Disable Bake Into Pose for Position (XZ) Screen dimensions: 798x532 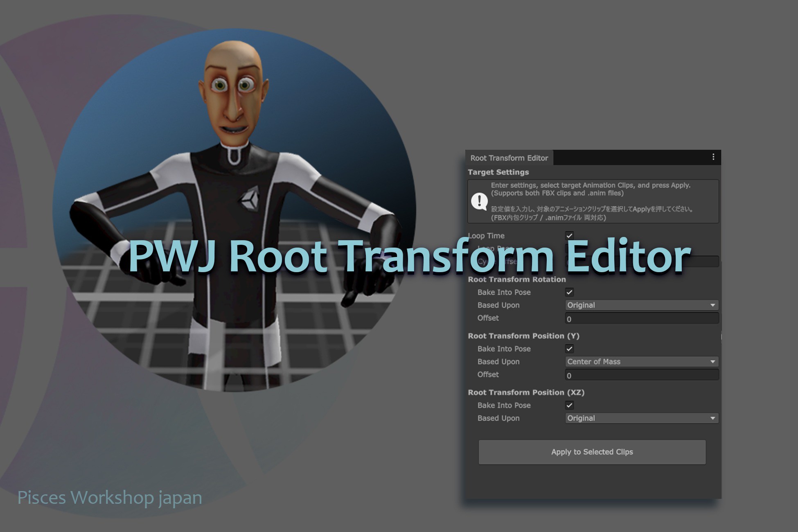pos(569,405)
